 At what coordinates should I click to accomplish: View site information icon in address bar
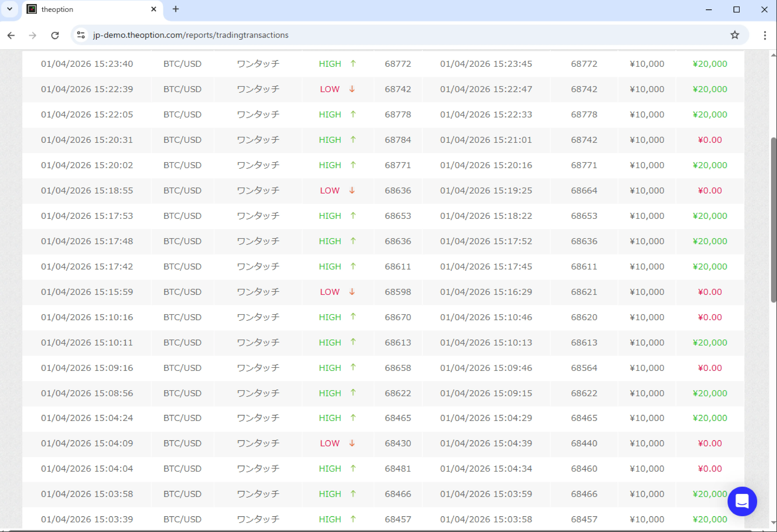pos(81,35)
